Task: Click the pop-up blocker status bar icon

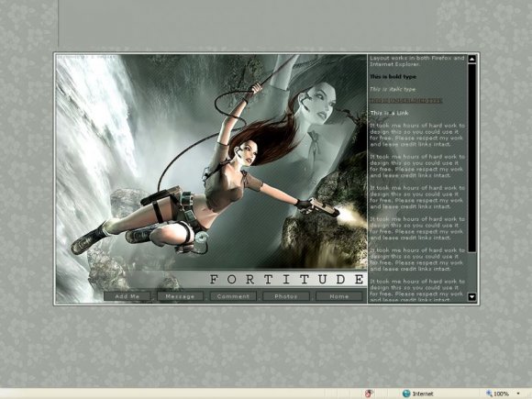Action: click(369, 393)
